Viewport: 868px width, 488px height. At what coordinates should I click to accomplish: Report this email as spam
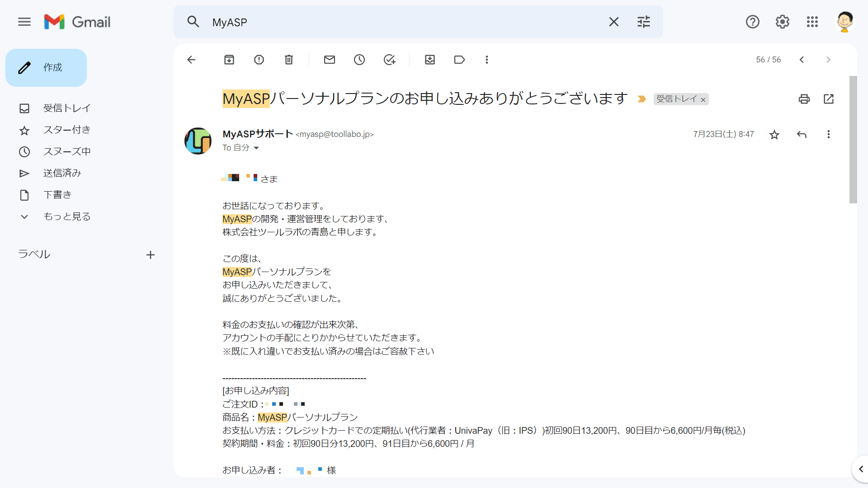(259, 59)
